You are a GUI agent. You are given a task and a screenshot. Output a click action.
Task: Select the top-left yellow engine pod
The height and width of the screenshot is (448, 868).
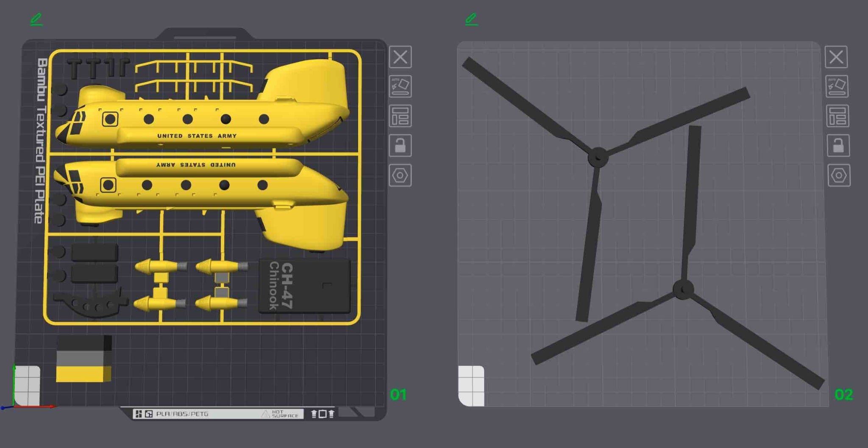point(160,267)
